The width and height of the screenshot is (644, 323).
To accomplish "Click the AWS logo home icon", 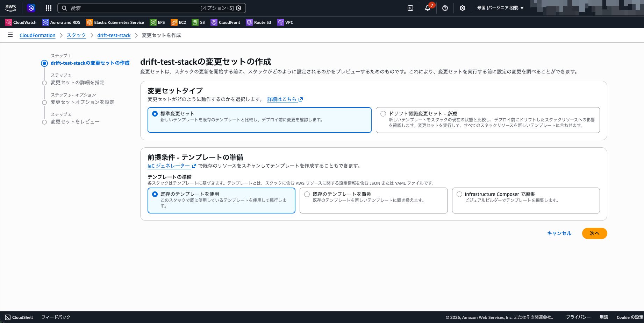I will pos(10,8).
